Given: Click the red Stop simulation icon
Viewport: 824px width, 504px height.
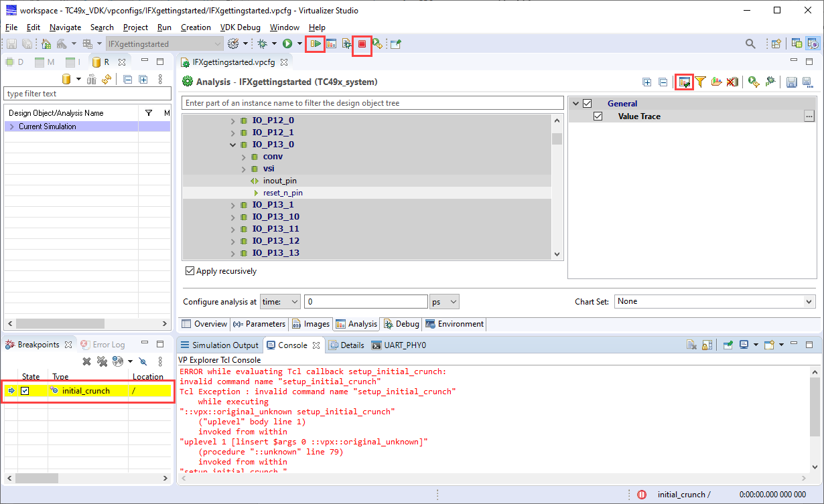Looking at the screenshot, I should [x=362, y=44].
